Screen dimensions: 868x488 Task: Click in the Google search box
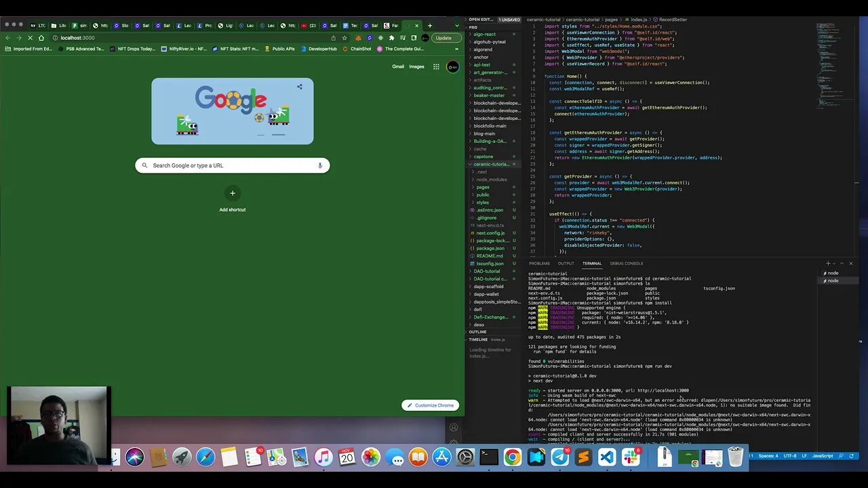click(233, 165)
